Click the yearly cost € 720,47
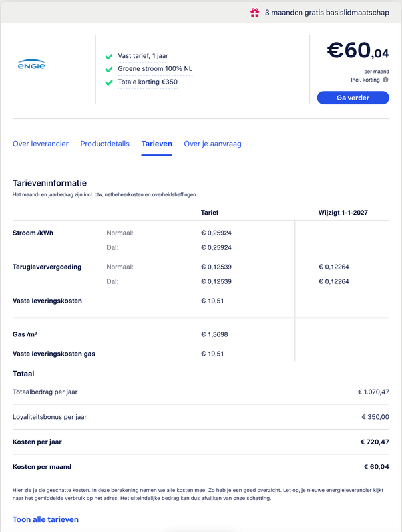The width and height of the screenshot is (402, 532). pos(375,442)
